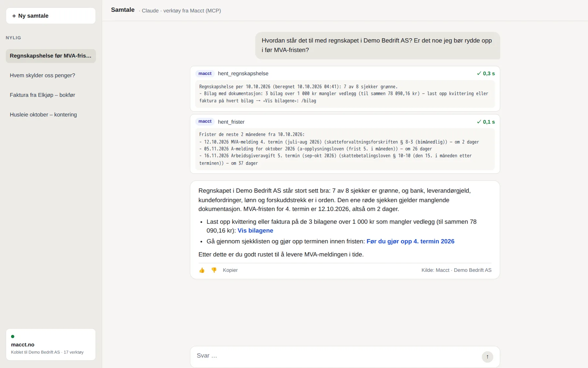Select Regnskapshelse før MVA-fris… conversation

coord(51,56)
